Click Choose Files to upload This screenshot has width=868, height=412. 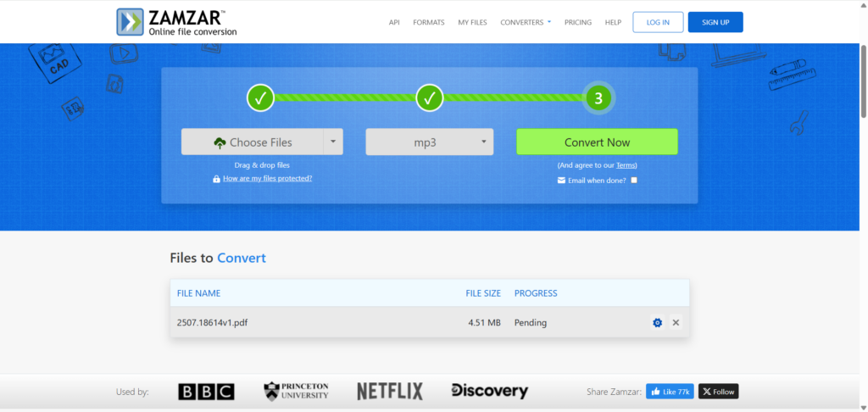tap(253, 142)
